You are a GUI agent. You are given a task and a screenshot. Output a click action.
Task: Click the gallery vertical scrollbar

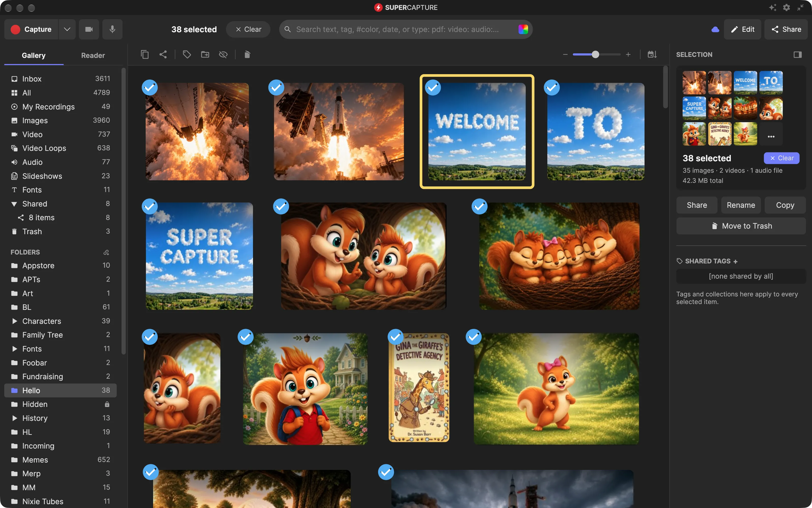[665, 87]
